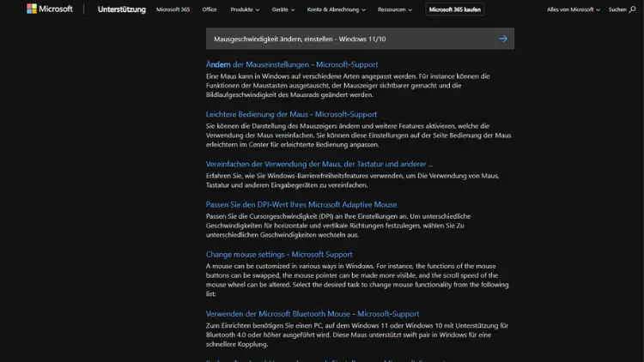Viewport: 644px width, 362px height.
Task: Click description text starting 'Sie können die Darstellung'
Action: click(x=359, y=135)
